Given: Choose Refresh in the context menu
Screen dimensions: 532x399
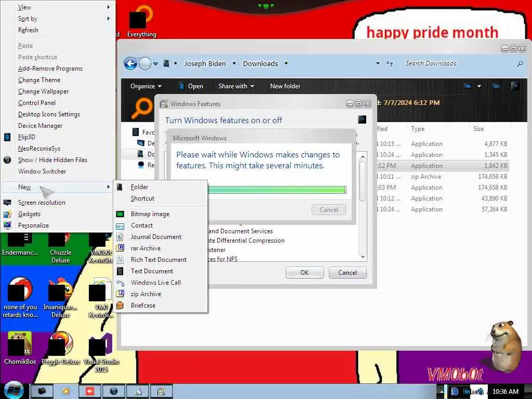Looking at the screenshot, I should [x=28, y=30].
